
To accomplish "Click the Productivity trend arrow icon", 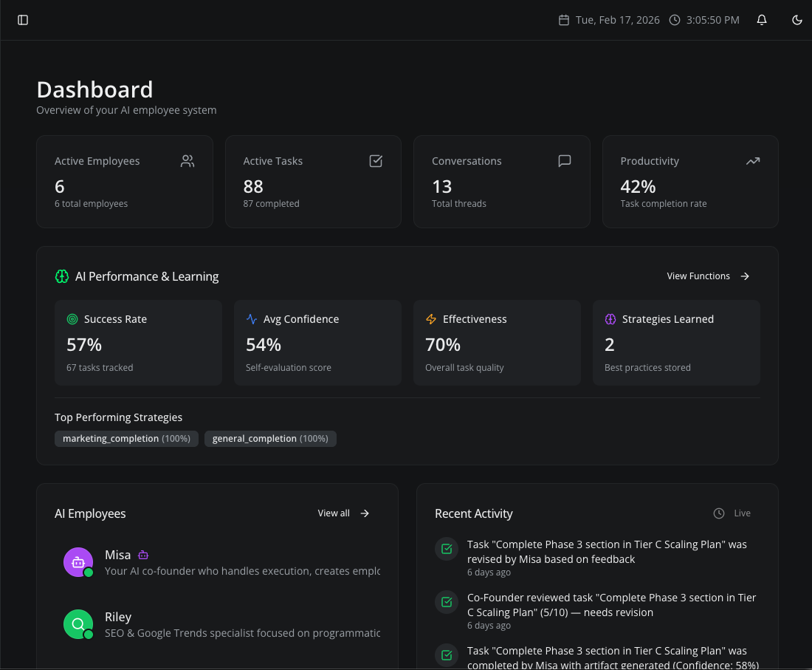I will tap(753, 160).
